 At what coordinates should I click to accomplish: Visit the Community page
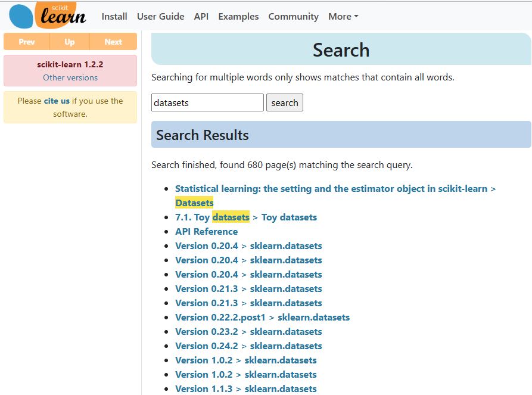[x=293, y=16]
